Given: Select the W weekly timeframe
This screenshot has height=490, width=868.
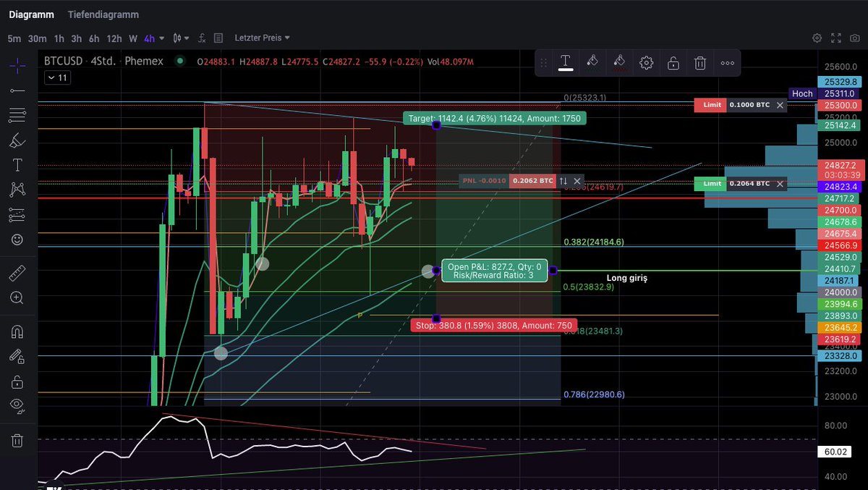Looking at the screenshot, I should (x=133, y=38).
